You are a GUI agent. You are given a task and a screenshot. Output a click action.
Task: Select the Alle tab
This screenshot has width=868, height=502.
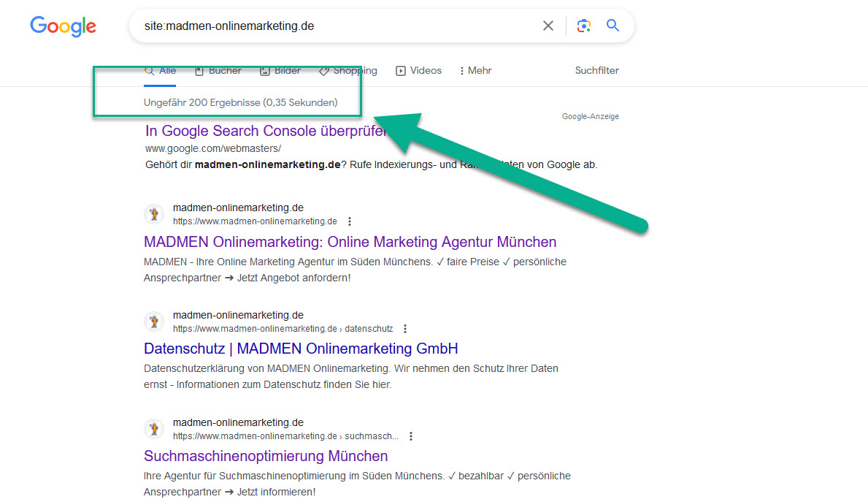point(160,71)
